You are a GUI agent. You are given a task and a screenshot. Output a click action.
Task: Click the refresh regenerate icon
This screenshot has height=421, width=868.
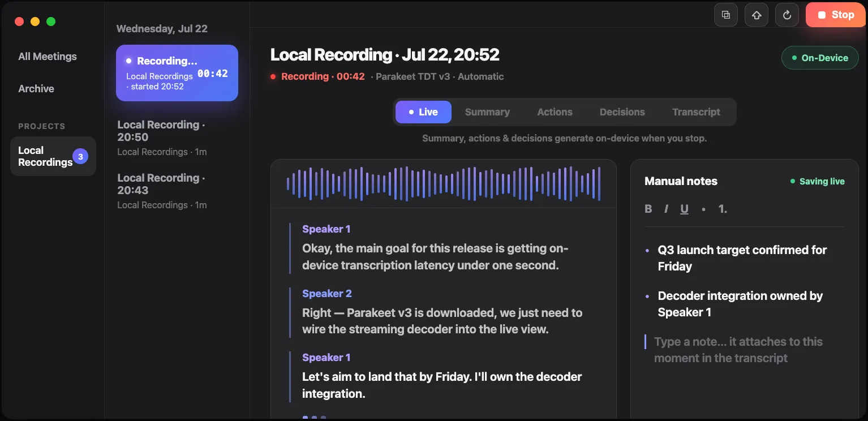[787, 15]
